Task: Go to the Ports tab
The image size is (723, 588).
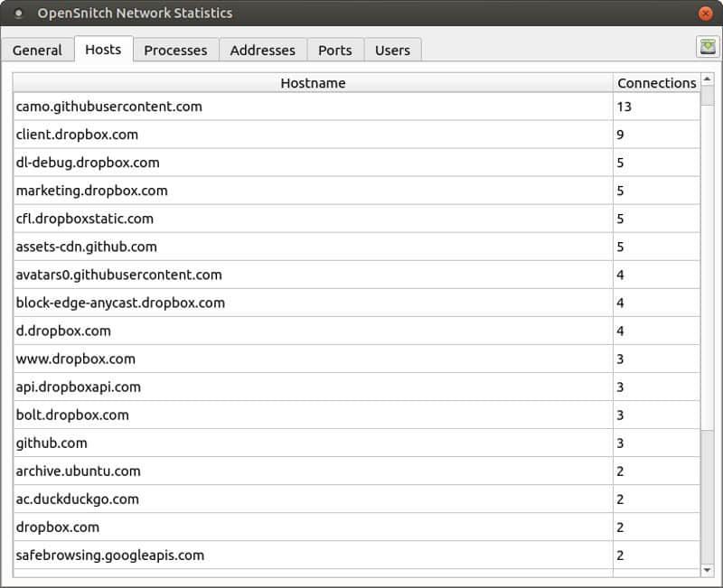Action: [335, 50]
